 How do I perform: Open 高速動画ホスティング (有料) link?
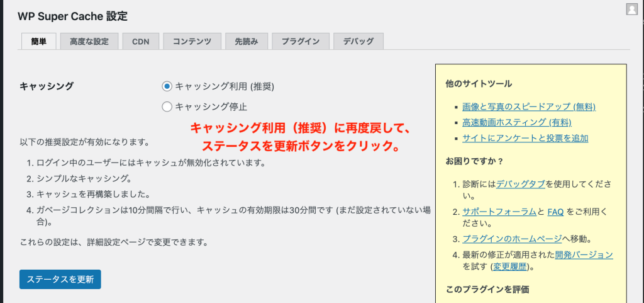517,122
